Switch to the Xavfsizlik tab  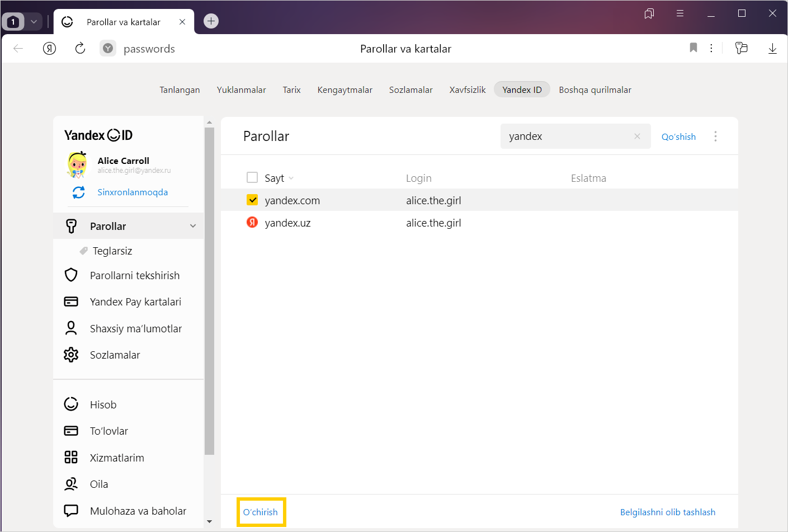(x=467, y=90)
